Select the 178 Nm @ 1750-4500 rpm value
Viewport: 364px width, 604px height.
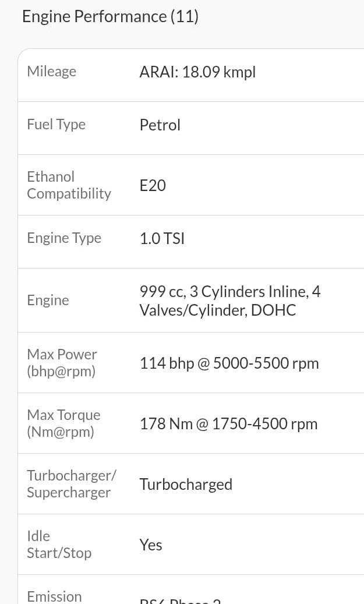click(228, 424)
